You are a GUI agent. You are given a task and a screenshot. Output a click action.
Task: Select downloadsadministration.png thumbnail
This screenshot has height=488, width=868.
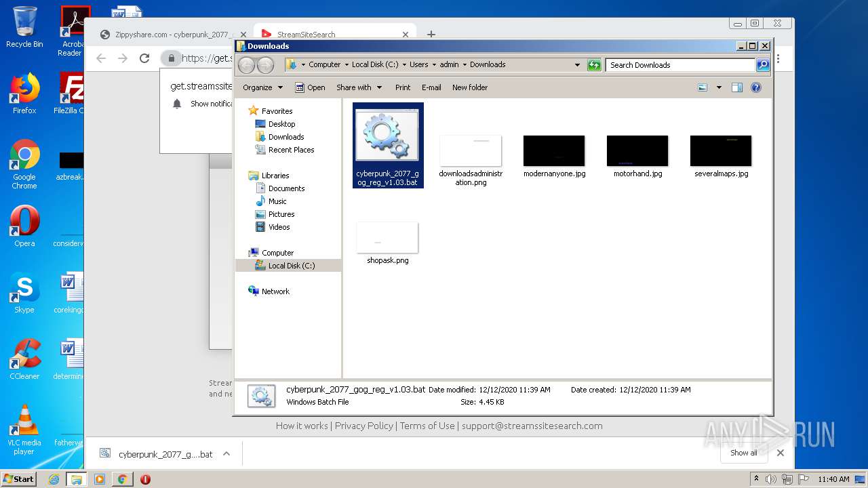471,160
